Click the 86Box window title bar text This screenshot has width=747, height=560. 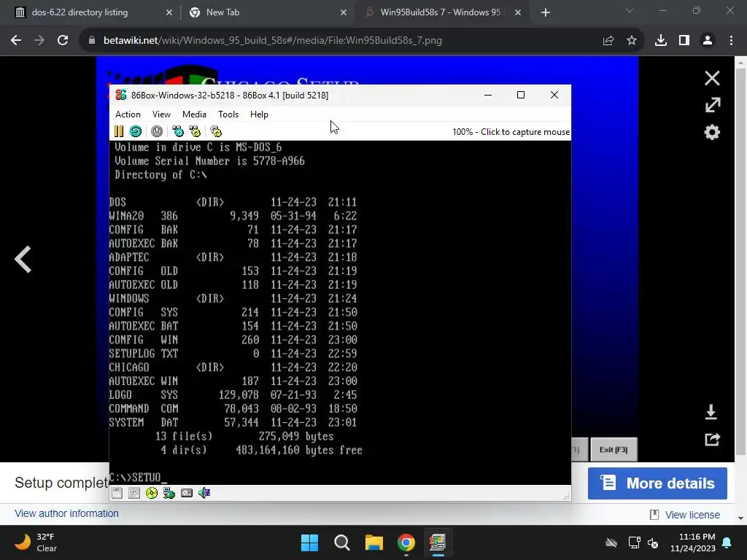[x=230, y=96]
